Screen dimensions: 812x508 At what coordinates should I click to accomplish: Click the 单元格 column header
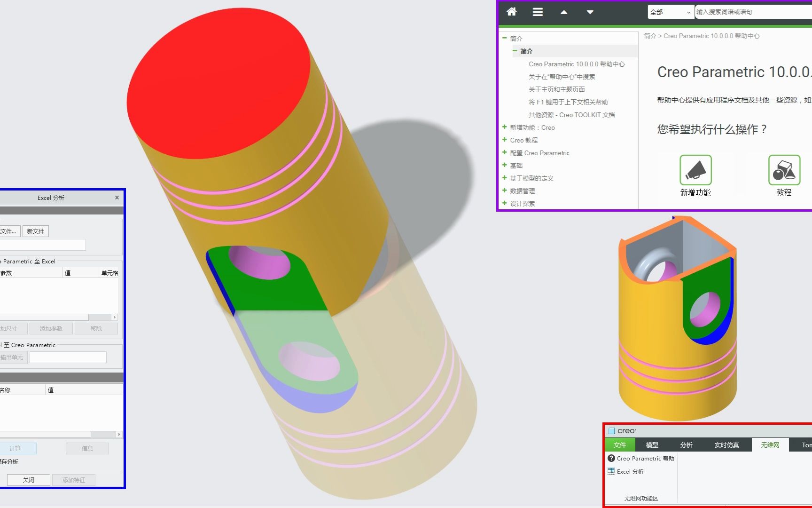(x=109, y=273)
